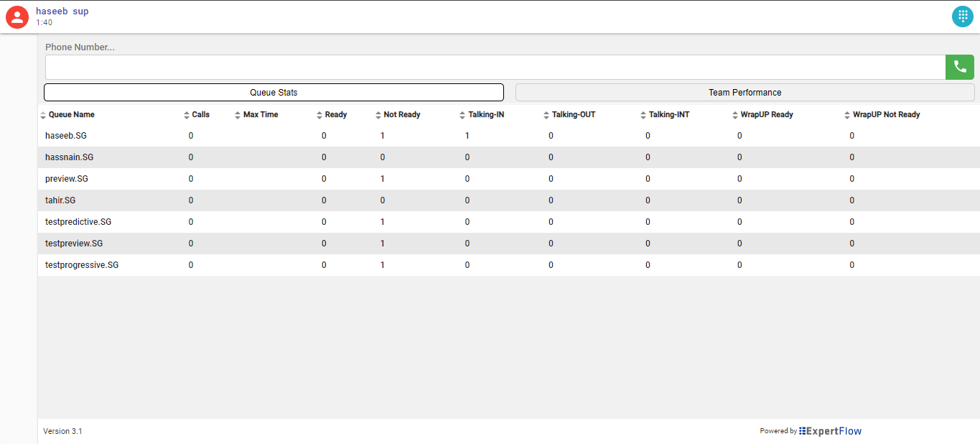Select the haseeb.SG queue row

tap(66, 136)
